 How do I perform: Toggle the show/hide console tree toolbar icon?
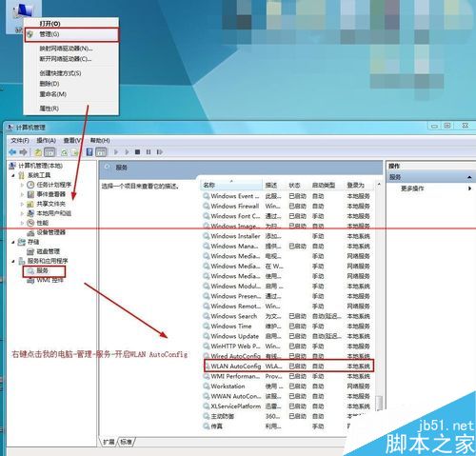[x=50, y=152]
